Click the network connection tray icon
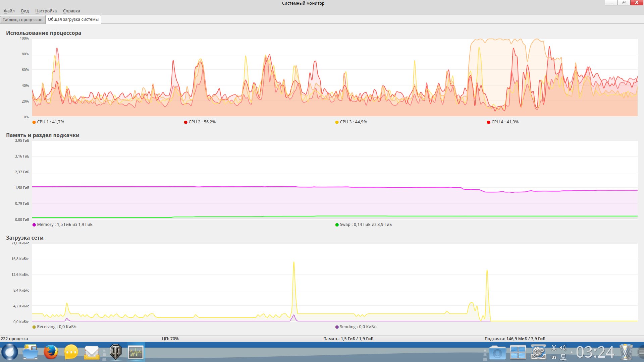Screen dimensions: 644x362 pos(563,357)
